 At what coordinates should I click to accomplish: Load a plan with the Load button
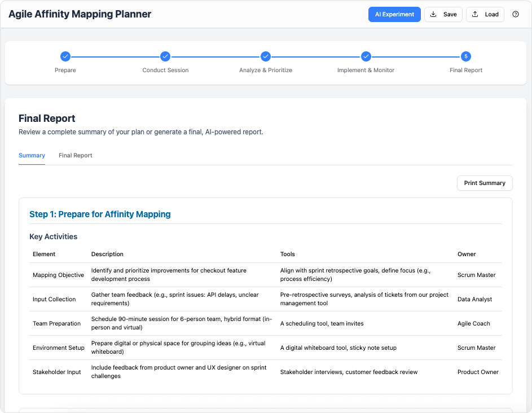point(485,14)
